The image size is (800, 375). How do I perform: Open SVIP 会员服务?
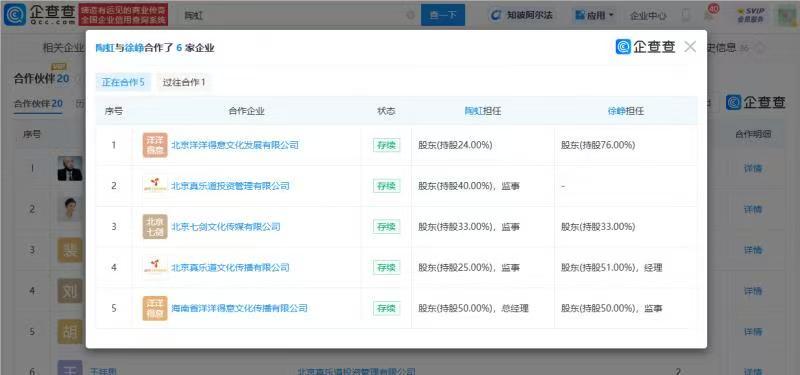pos(751,15)
